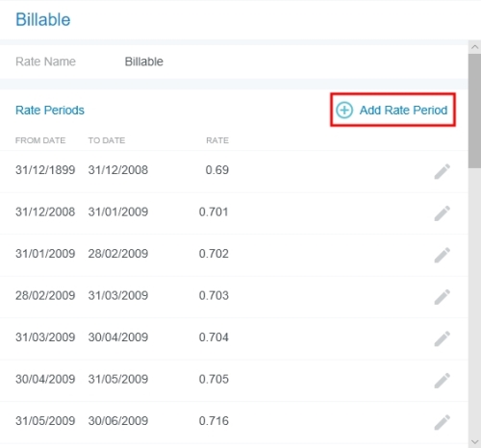This screenshot has height=448, width=481.
Task: Click the scrollbar down arrow
Action: (474, 442)
